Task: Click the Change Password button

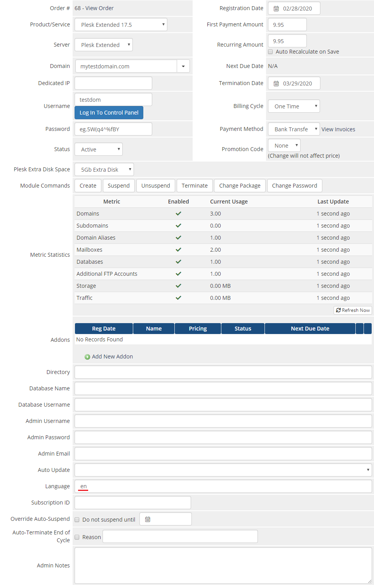Action: pos(295,186)
